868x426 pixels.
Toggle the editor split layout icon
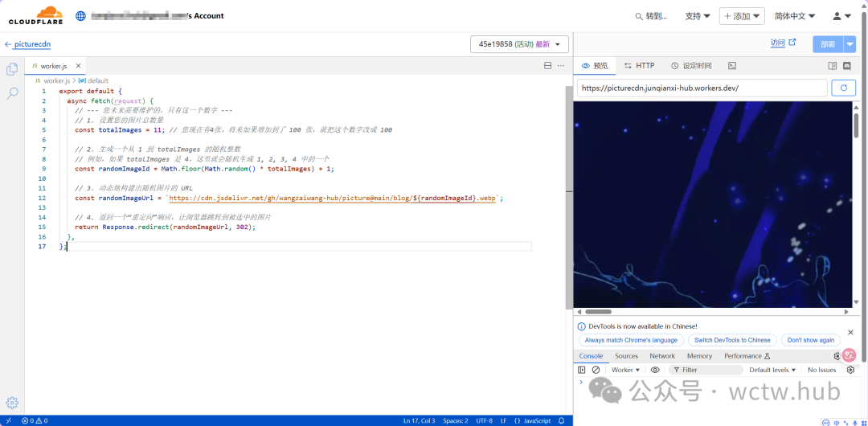(x=548, y=66)
